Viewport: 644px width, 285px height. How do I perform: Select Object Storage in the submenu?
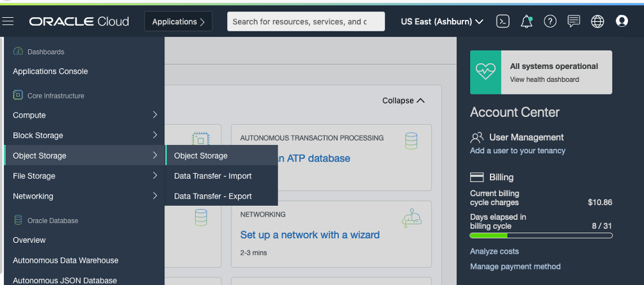point(201,155)
